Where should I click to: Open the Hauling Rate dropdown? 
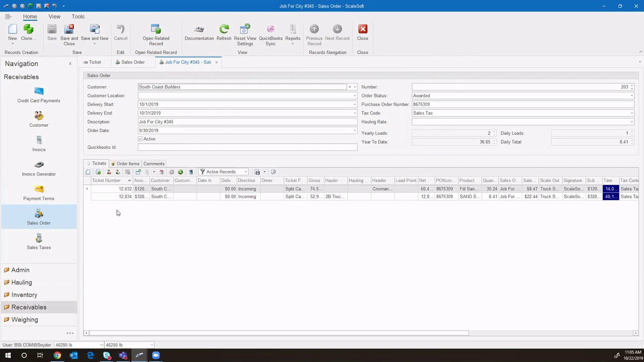pyautogui.click(x=631, y=122)
